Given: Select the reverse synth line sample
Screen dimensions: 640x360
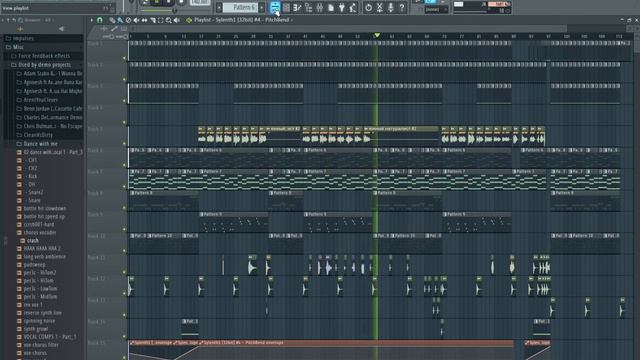Looking at the screenshot, I should (42, 313).
